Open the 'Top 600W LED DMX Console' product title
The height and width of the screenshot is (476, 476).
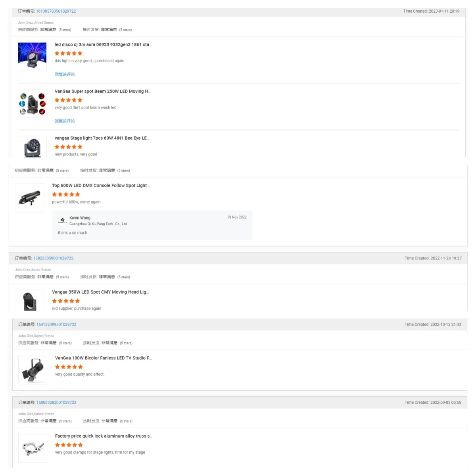(101, 186)
